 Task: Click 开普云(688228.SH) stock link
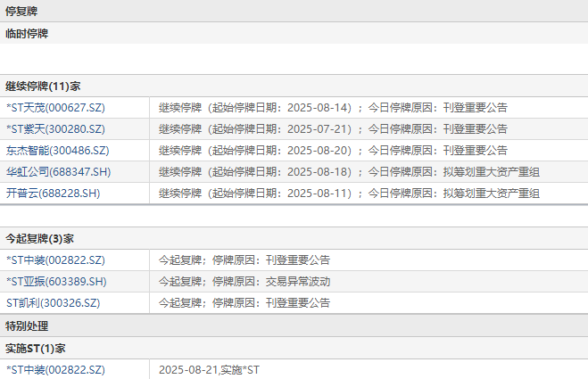(53, 194)
